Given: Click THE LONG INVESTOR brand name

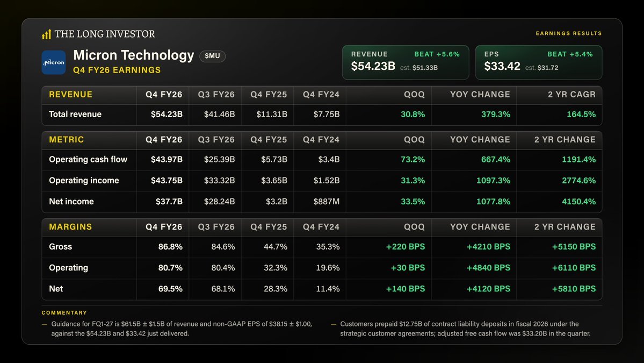Looking at the screenshot, I should point(105,34).
